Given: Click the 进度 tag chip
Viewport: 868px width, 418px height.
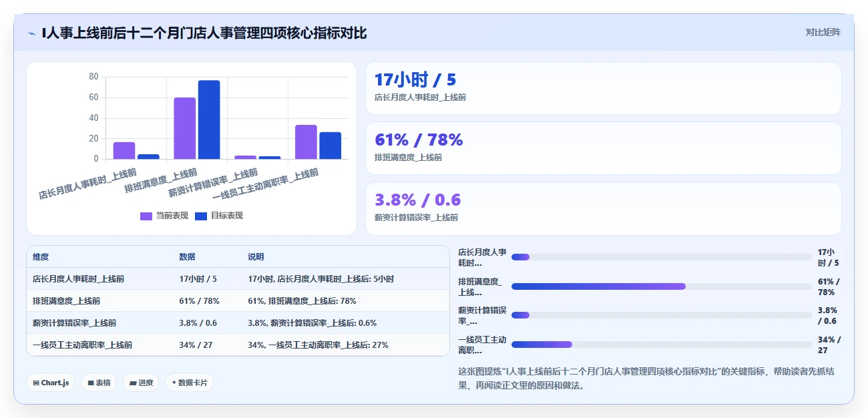Looking at the screenshot, I should pyautogui.click(x=141, y=383).
